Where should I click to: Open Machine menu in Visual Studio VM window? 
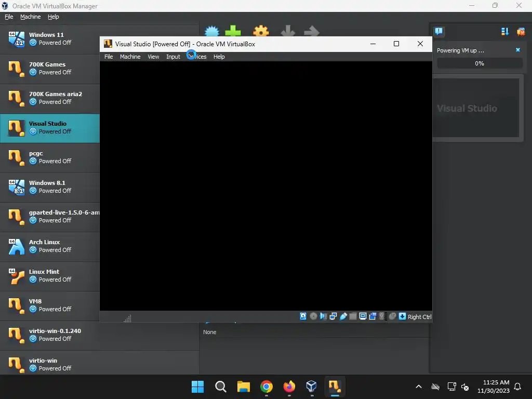pos(130,57)
